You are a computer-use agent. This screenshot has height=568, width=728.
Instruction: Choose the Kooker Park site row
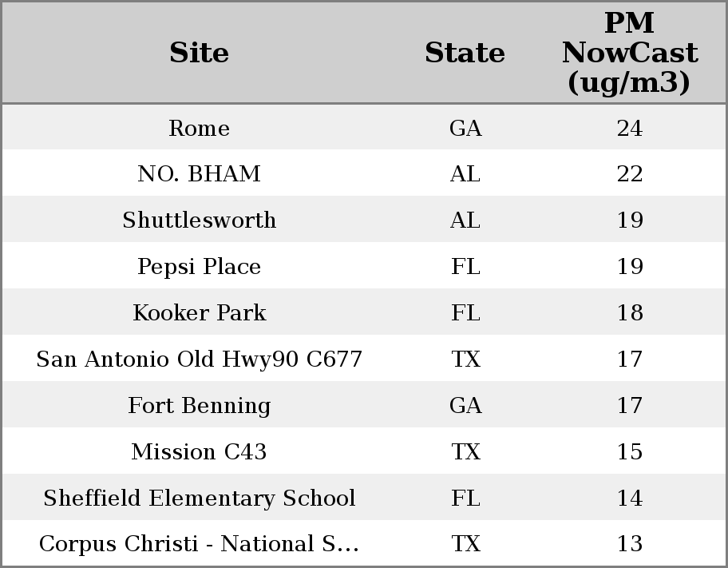tap(199, 312)
